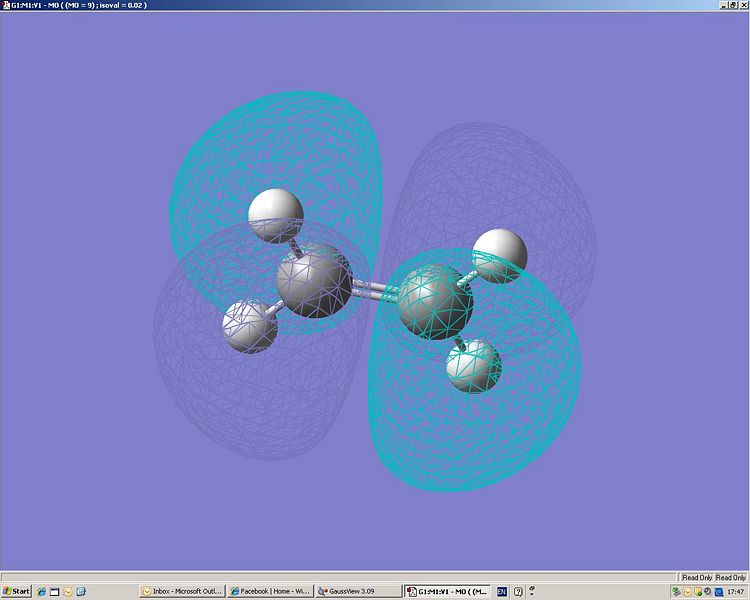
Task: Switch to Inbox - Microsoft Outlook window
Action: pyautogui.click(x=182, y=591)
